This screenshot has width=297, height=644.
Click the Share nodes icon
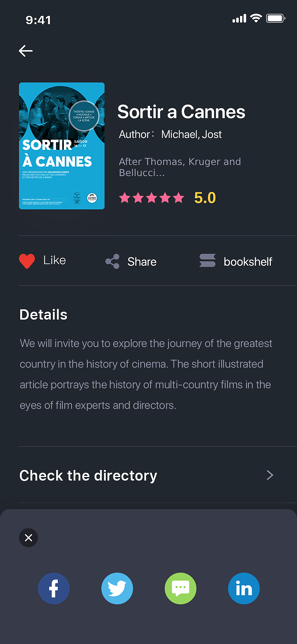(x=112, y=261)
